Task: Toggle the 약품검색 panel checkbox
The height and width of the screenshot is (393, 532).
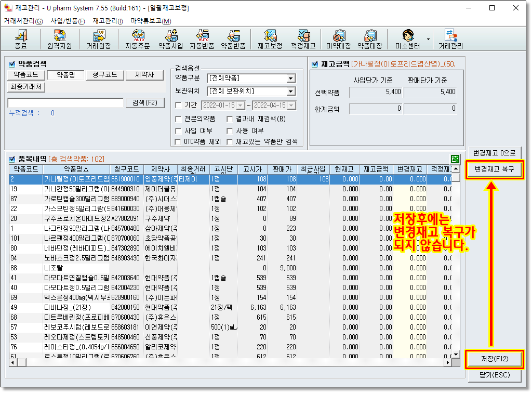Action: click(12, 64)
